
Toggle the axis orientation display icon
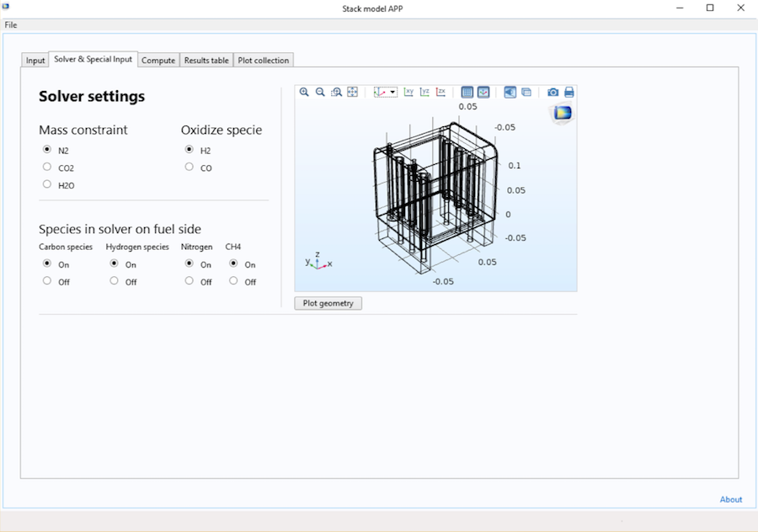coord(483,92)
